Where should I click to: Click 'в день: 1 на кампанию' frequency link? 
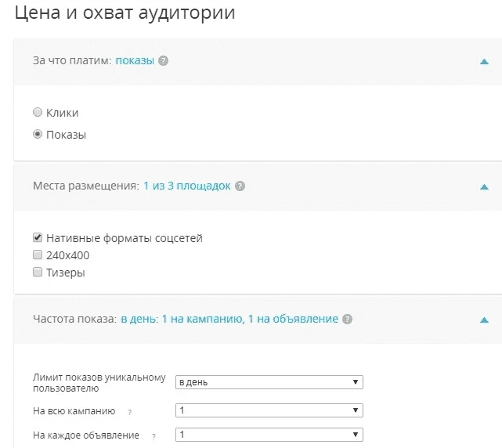click(182, 319)
